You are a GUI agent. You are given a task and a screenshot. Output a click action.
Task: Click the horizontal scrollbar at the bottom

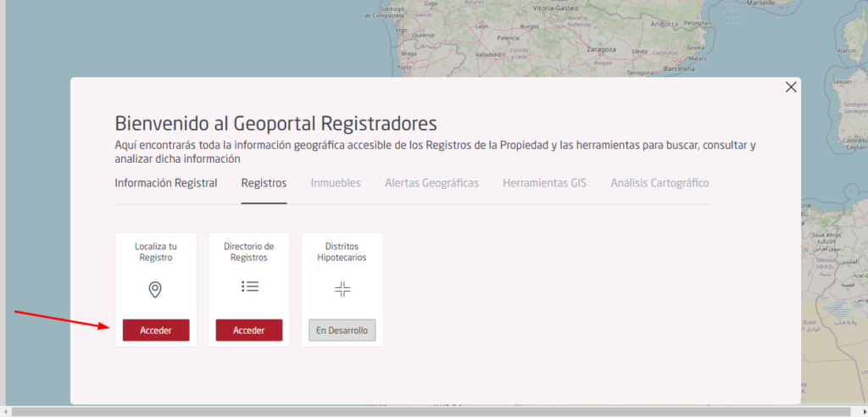[x=424, y=411]
